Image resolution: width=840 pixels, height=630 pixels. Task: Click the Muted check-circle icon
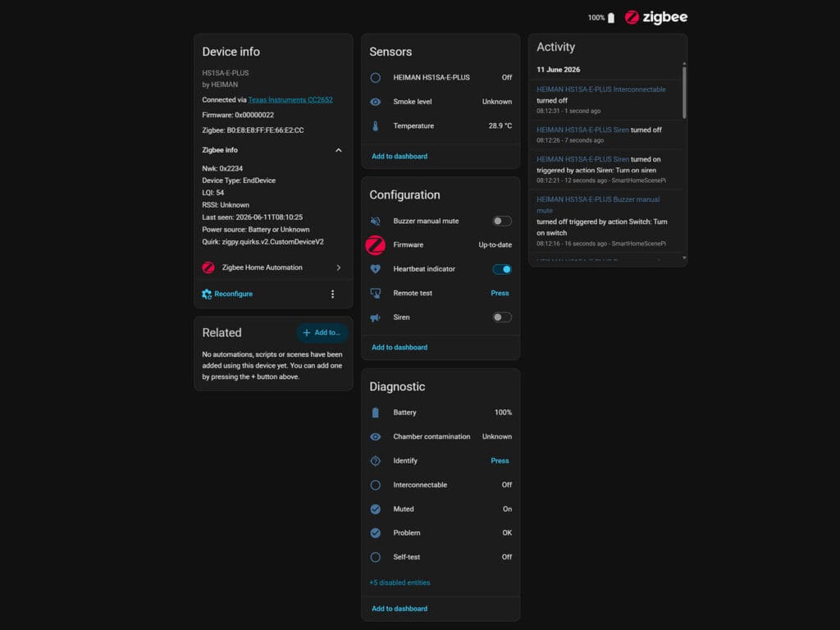(x=376, y=509)
